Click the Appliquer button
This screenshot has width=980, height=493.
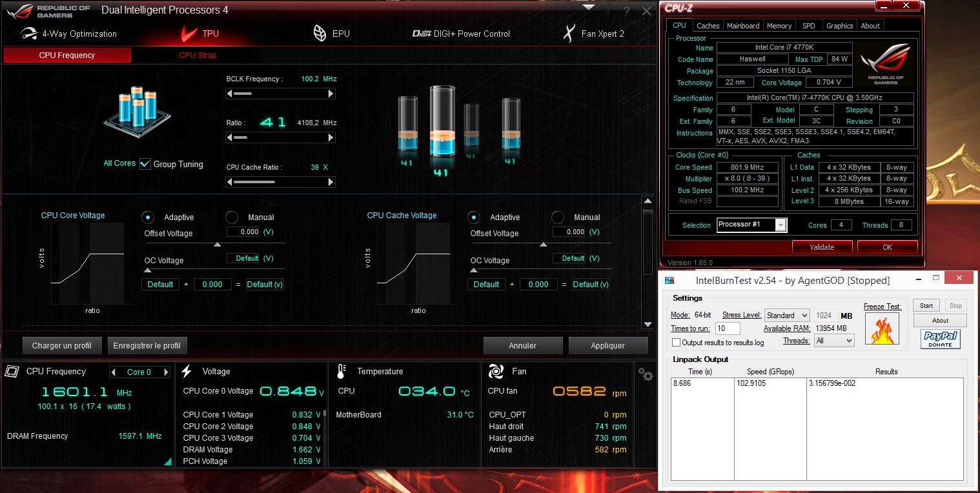pyautogui.click(x=607, y=346)
